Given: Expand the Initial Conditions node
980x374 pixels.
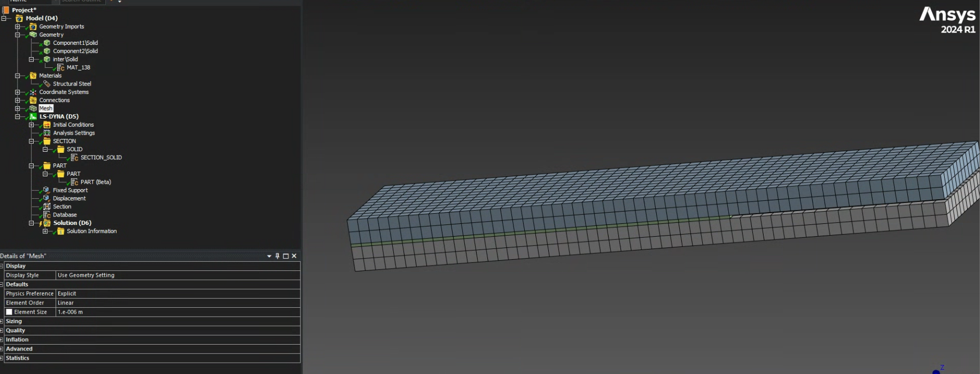Looking at the screenshot, I should (x=32, y=124).
